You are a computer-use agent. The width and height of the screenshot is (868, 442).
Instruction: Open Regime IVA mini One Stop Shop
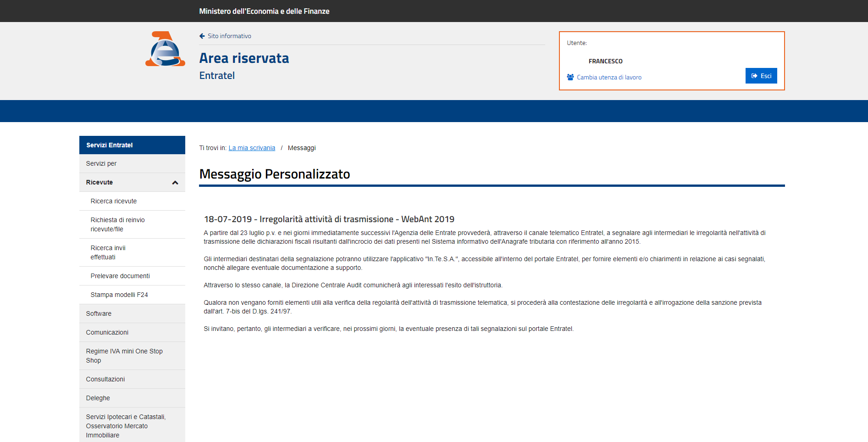[132, 356]
